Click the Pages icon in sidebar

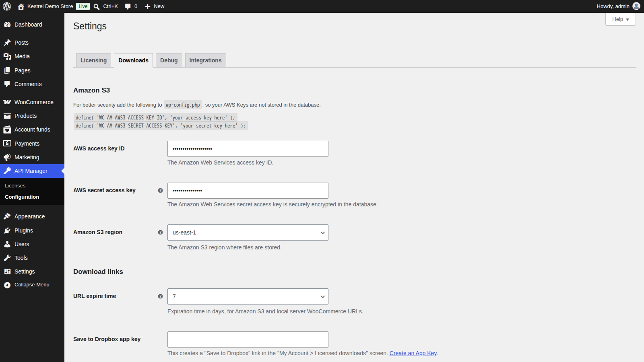(7, 70)
